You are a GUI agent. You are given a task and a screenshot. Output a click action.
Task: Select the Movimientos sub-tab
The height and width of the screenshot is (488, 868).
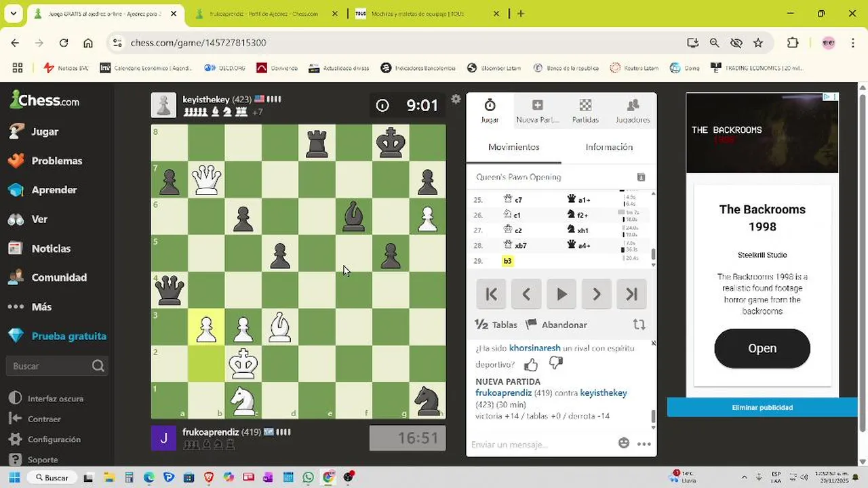coord(513,147)
